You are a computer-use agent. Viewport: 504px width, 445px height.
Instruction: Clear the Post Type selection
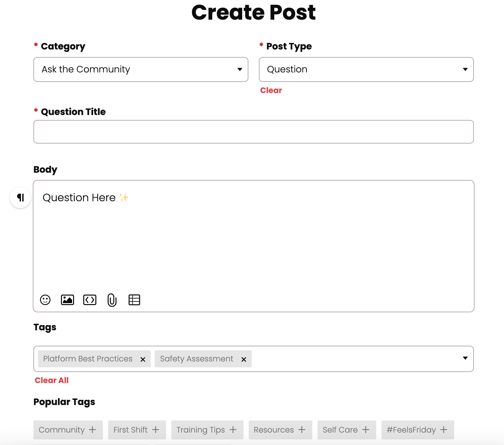pyautogui.click(x=271, y=90)
